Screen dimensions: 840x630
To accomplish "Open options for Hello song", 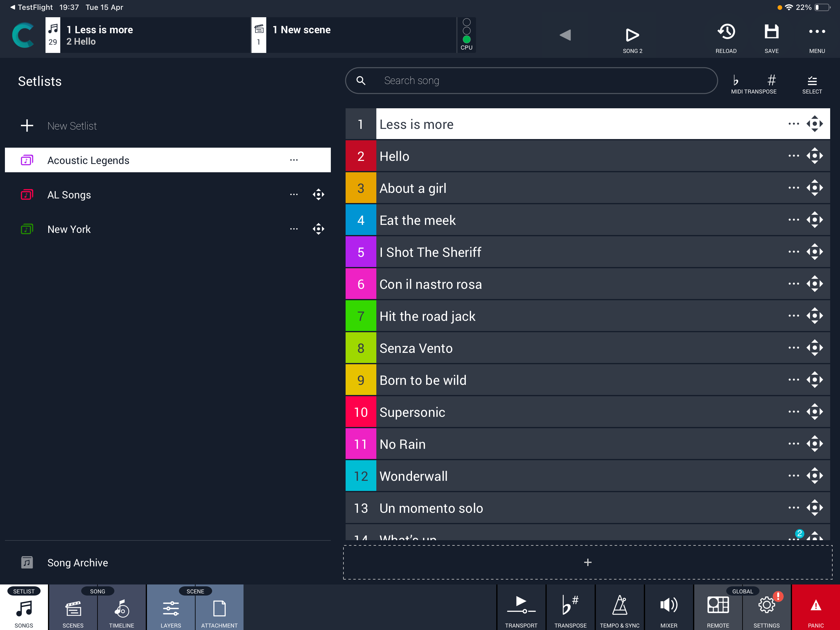I will tap(793, 156).
